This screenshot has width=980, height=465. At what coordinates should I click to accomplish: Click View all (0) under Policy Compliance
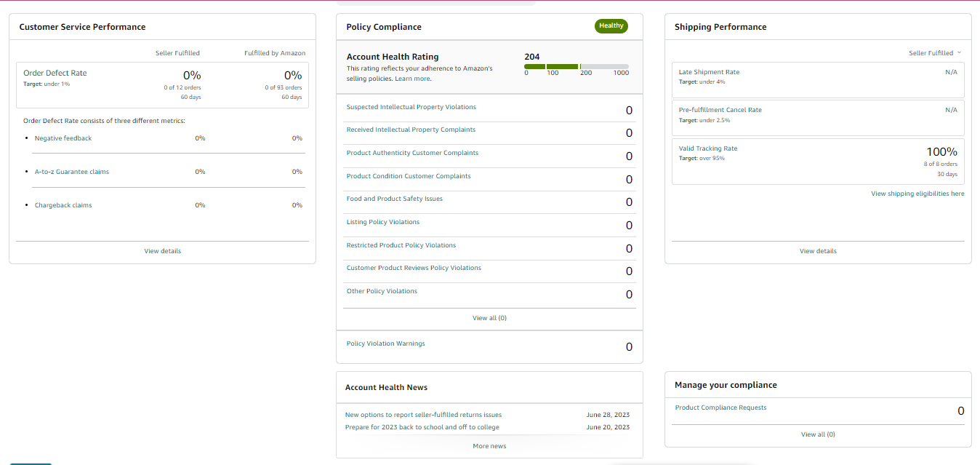coord(489,318)
